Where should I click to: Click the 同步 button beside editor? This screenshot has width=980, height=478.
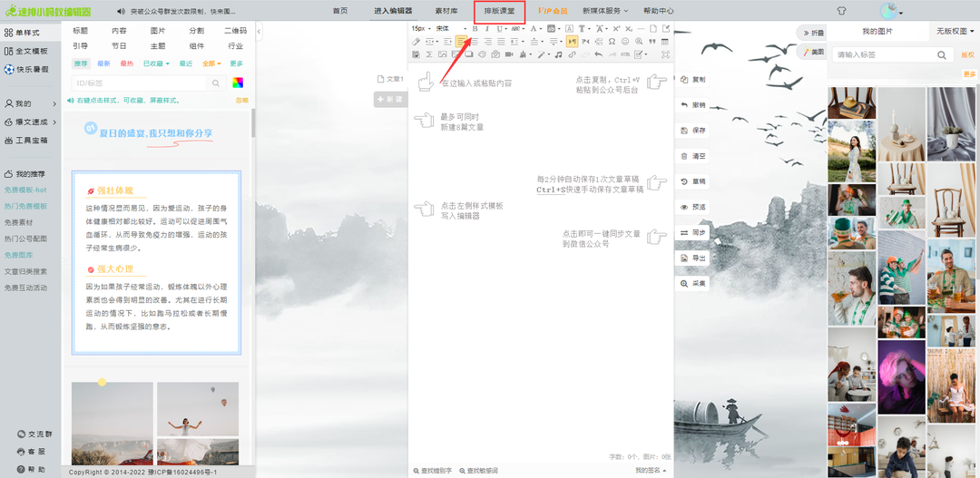coord(692,232)
